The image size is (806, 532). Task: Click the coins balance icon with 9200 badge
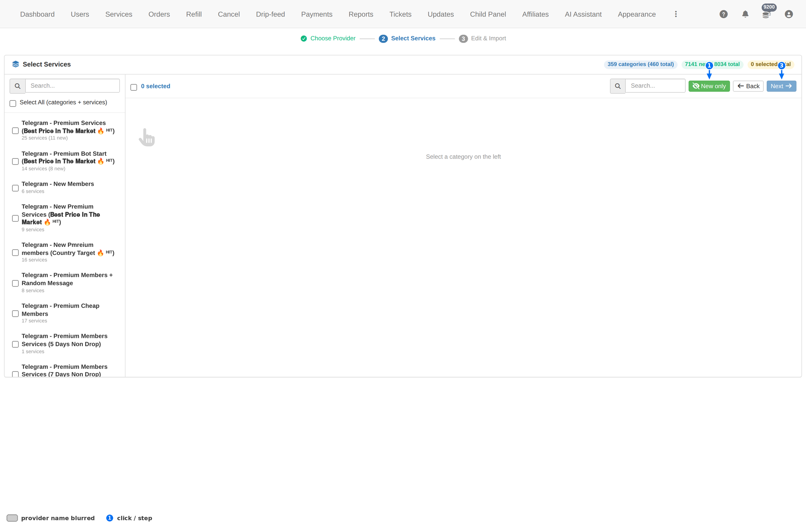coord(766,14)
